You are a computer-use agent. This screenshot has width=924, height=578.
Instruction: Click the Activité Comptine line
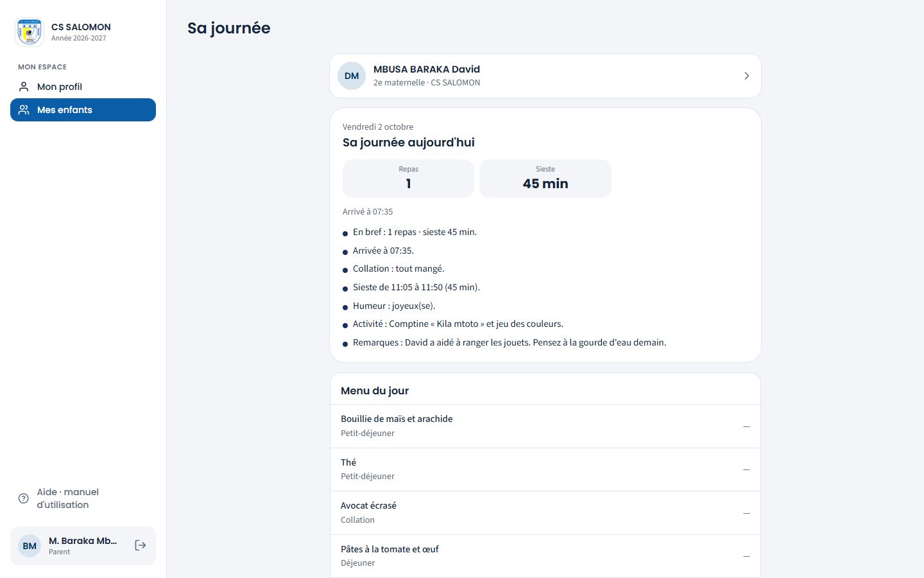[458, 324]
